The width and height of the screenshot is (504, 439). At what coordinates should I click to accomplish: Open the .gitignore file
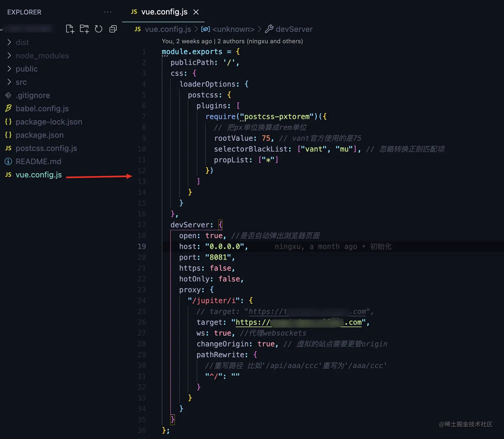point(33,95)
